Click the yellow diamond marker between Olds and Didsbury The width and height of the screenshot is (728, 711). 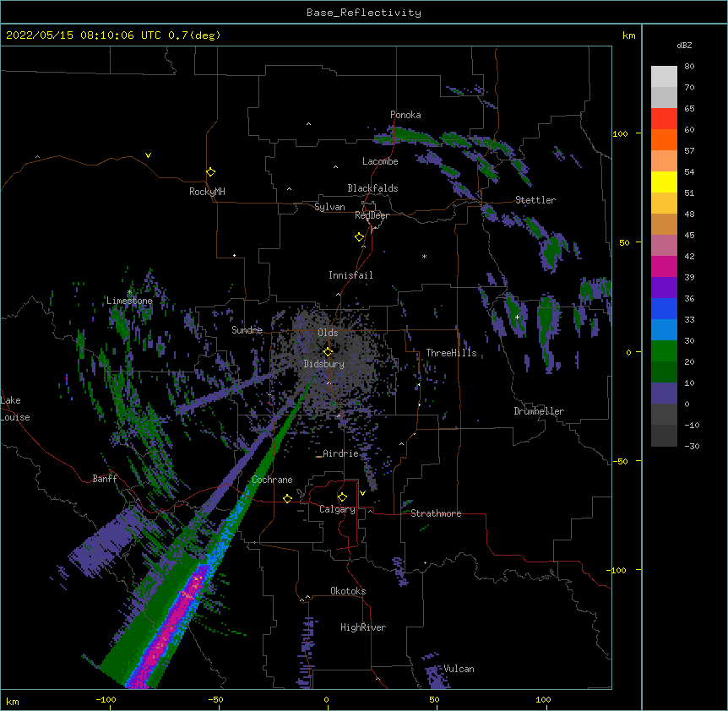pyautogui.click(x=328, y=351)
